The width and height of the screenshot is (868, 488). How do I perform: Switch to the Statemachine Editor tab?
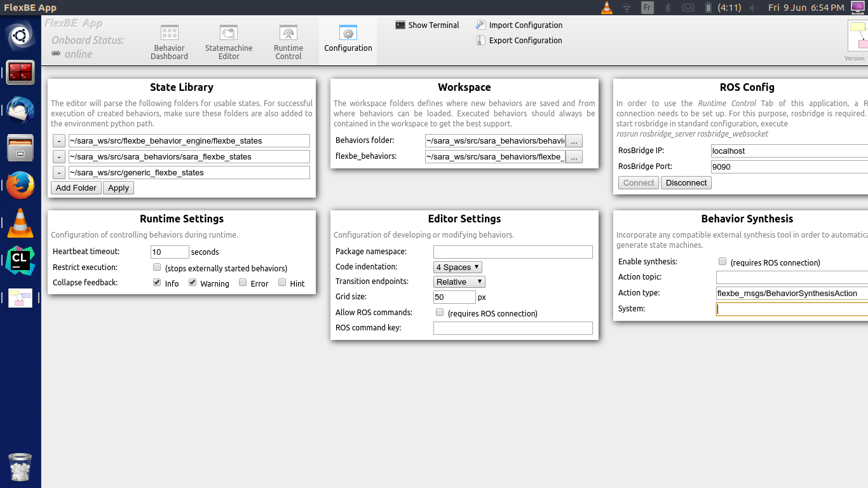click(229, 42)
